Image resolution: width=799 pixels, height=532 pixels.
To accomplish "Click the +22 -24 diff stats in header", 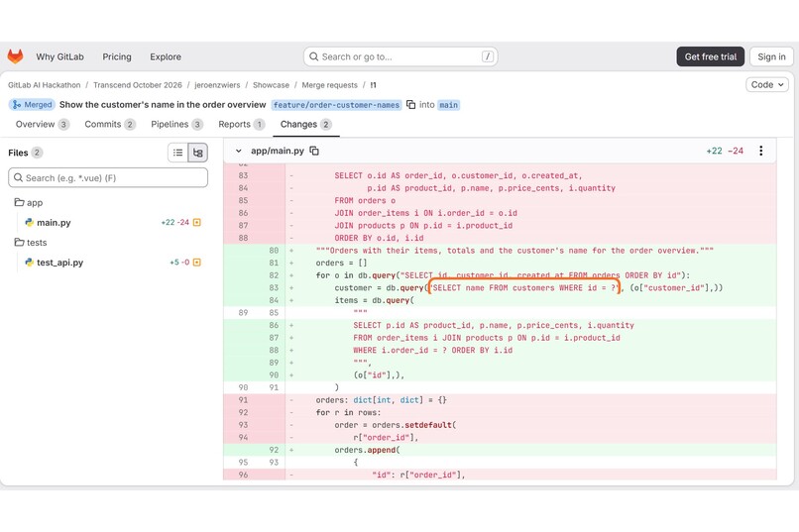I will pyautogui.click(x=725, y=151).
